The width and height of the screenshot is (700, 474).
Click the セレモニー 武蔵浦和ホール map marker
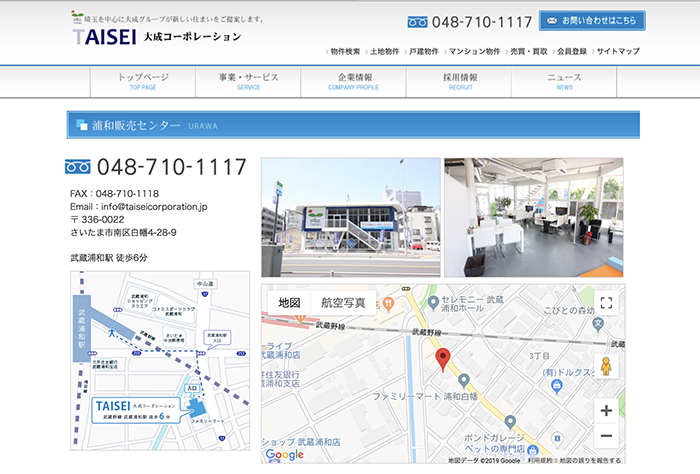pyautogui.click(x=433, y=303)
